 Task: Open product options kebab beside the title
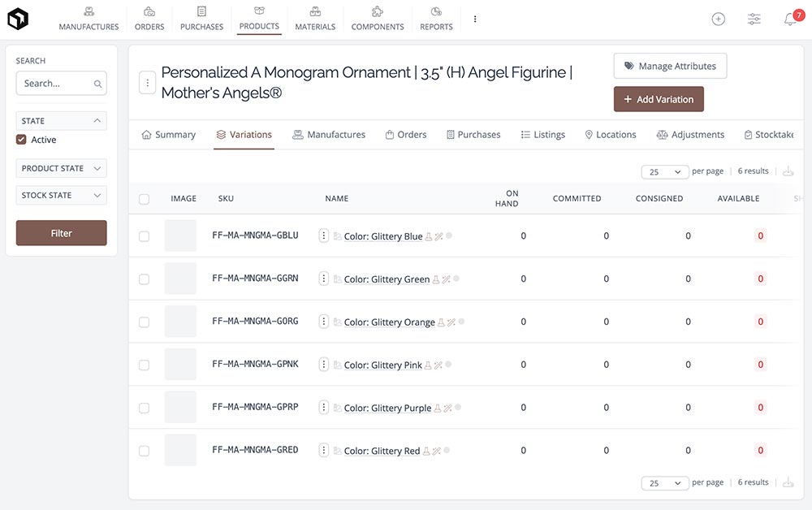tap(147, 83)
